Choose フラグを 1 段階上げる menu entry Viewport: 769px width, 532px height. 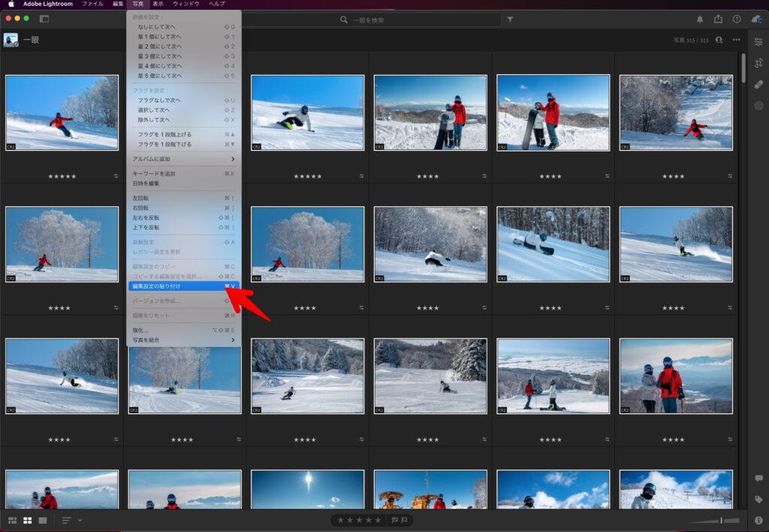(183, 135)
